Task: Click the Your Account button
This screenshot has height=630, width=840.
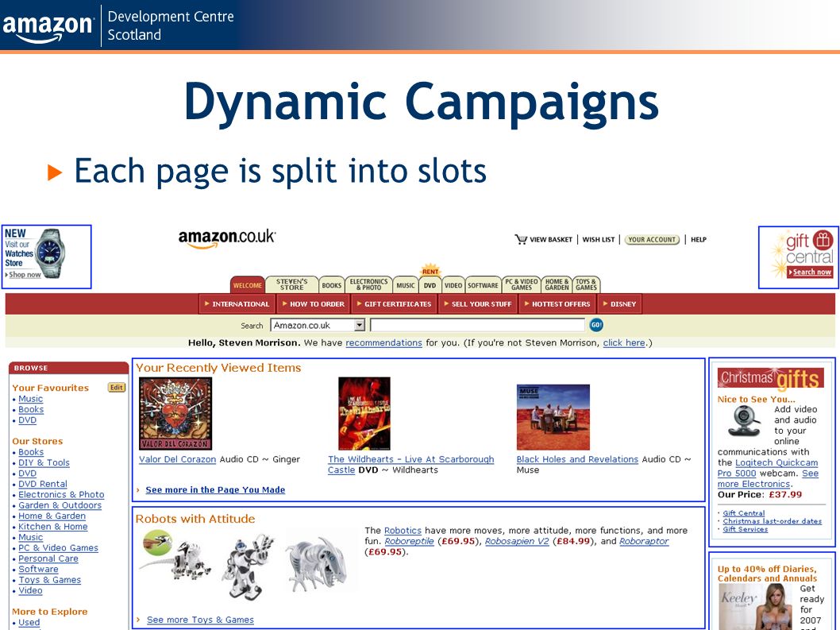Action: point(652,240)
